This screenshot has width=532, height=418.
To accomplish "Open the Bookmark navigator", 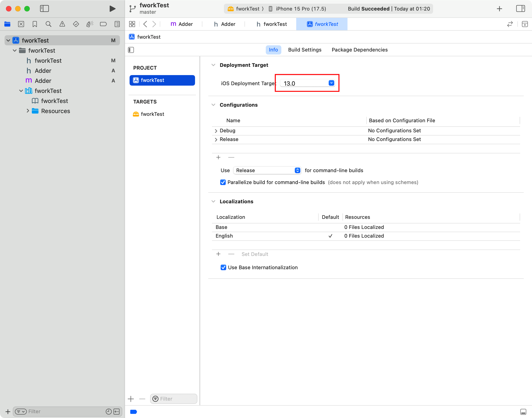I will (x=35, y=24).
